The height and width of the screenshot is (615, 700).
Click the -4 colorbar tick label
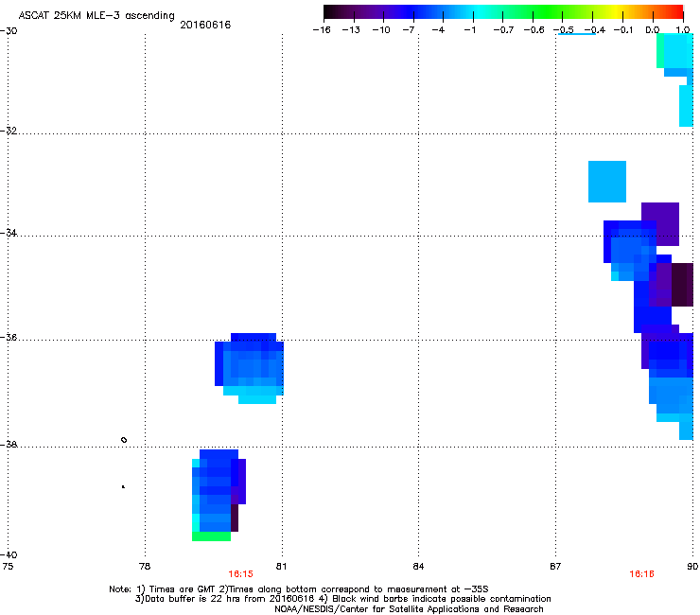tap(438, 30)
